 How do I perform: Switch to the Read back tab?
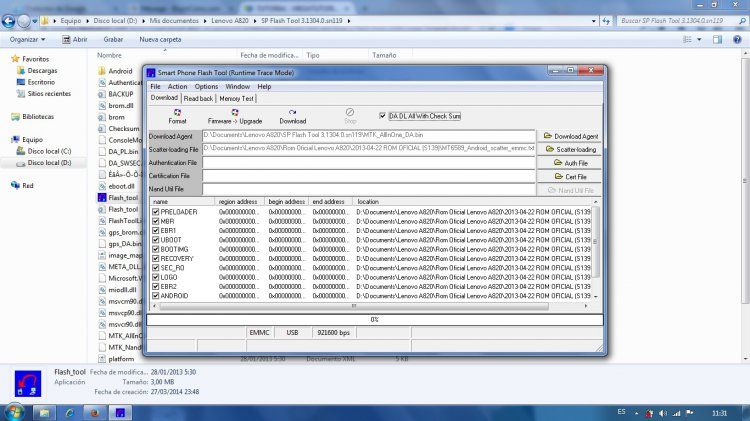[x=198, y=99]
